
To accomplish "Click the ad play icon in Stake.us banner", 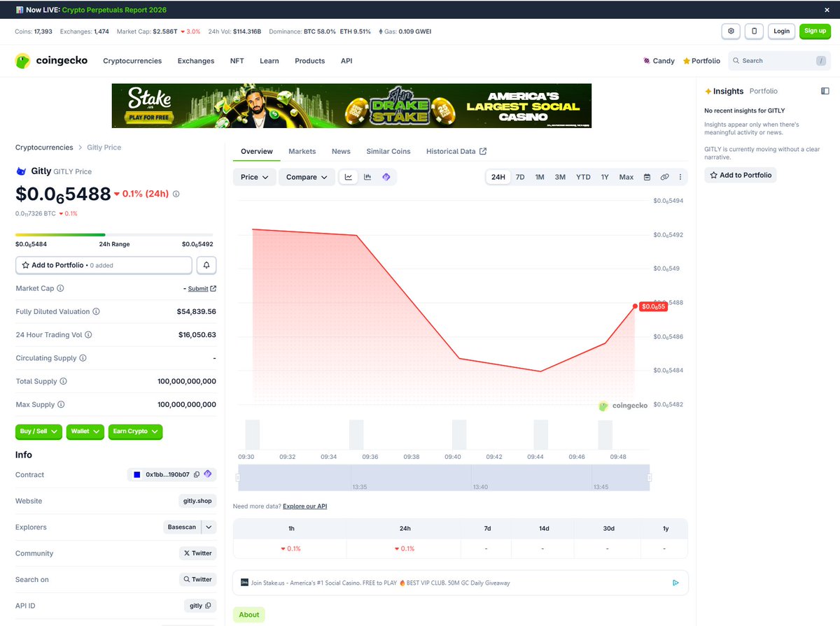I will (675, 583).
